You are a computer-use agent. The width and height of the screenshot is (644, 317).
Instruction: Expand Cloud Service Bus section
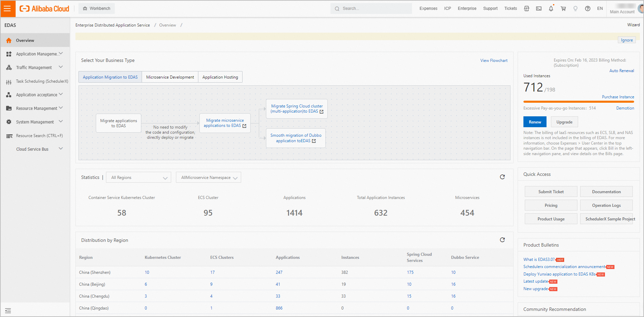33,149
